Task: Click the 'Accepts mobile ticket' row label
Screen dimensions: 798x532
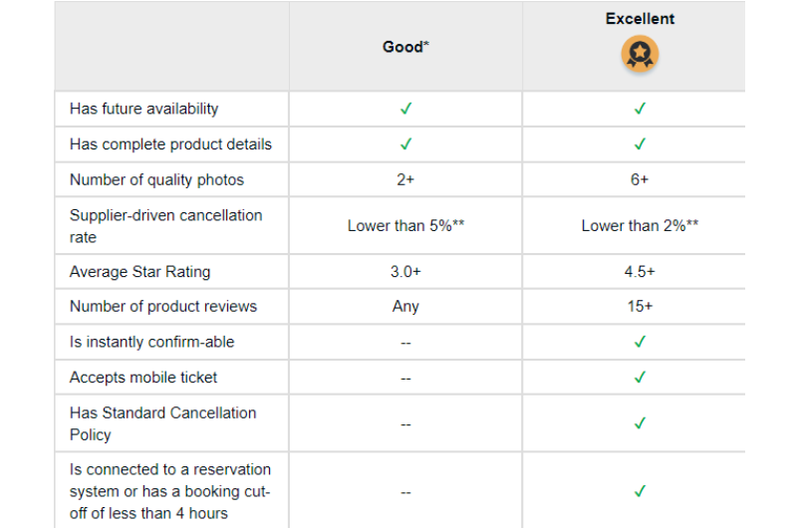Action: coord(143,378)
